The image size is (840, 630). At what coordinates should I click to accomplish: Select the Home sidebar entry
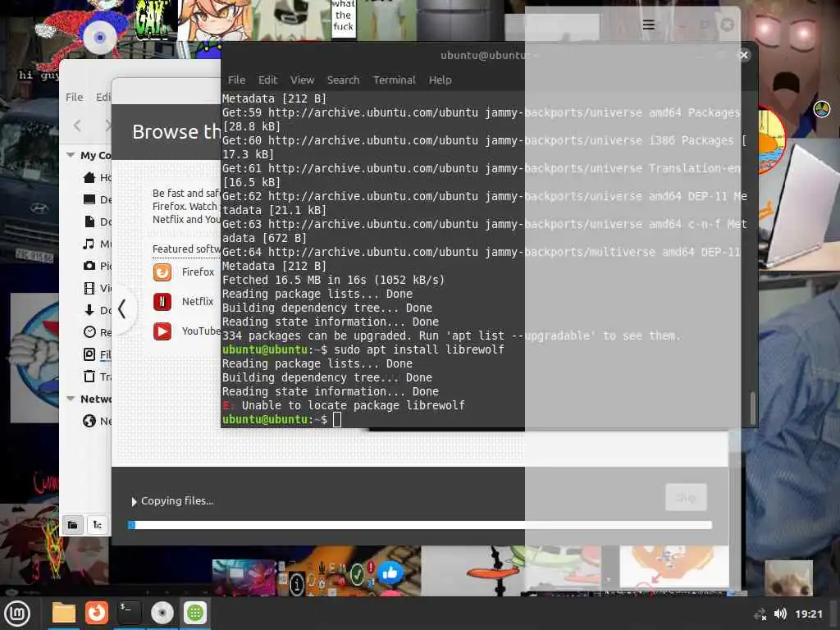(x=97, y=177)
